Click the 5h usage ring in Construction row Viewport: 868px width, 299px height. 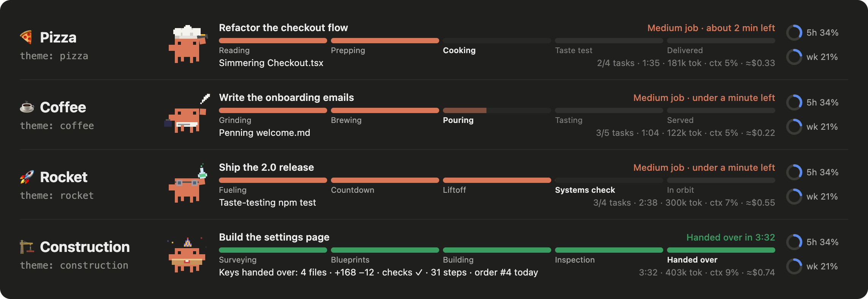[x=794, y=242]
